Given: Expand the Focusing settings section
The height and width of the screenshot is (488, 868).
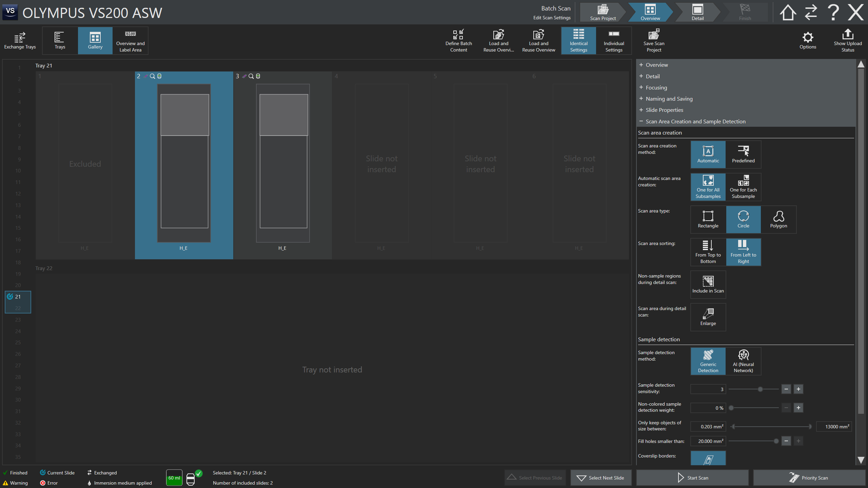Looking at the screenshot, I should (656, 87).
